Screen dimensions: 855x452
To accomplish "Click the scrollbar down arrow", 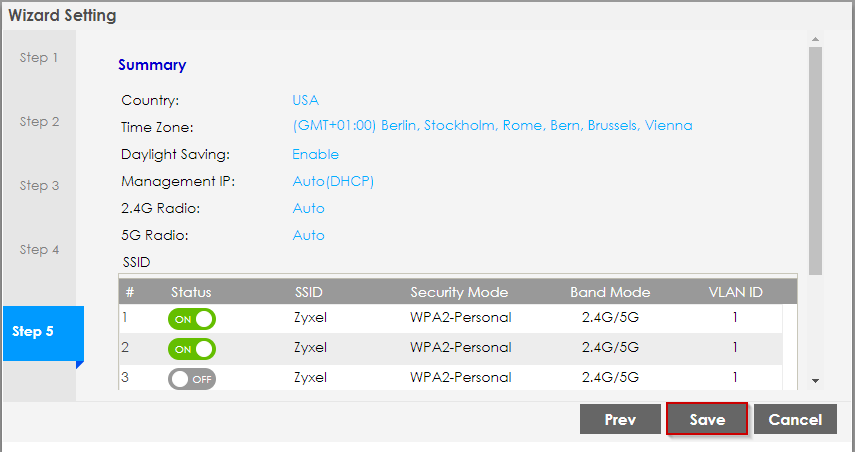I will [x=815, y=381].
